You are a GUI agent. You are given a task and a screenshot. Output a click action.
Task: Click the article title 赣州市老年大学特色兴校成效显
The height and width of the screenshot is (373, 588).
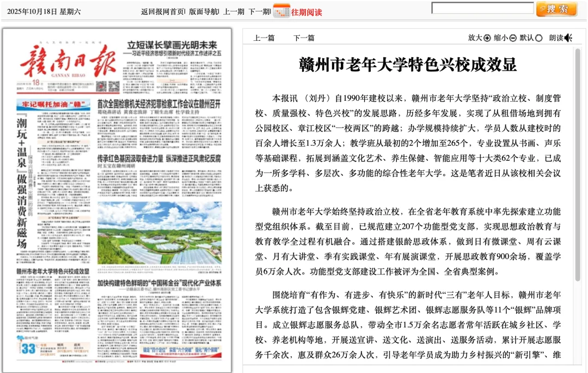pos(408,64)
